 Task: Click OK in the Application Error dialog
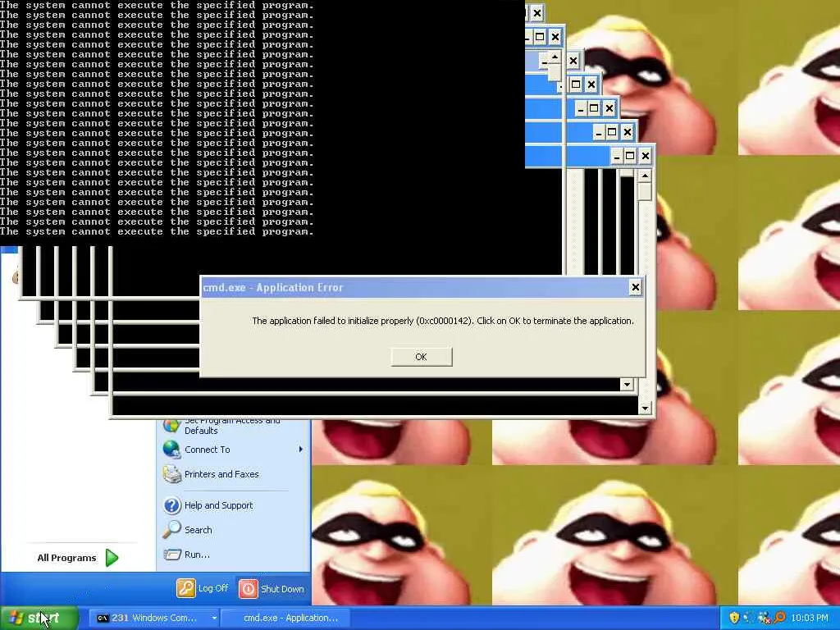pyautogui.click(x=421, y=357)
